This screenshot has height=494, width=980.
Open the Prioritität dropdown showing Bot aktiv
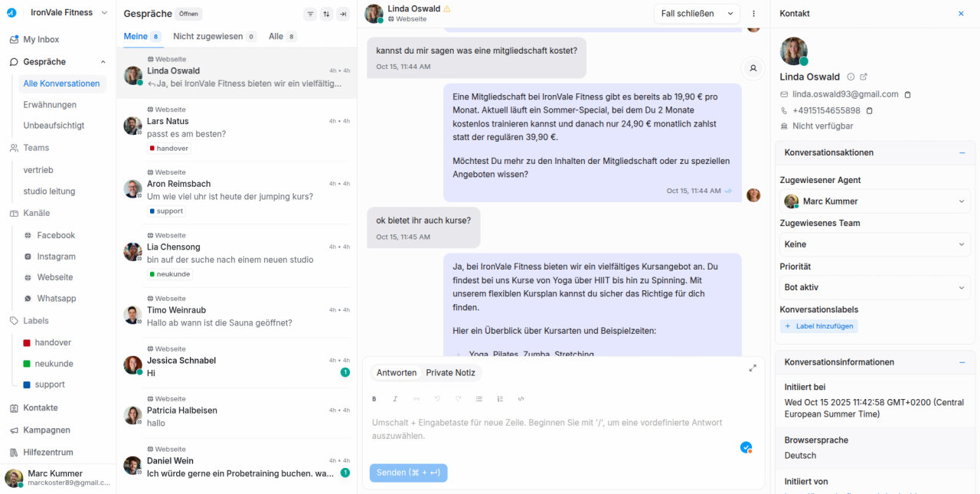pos(874,286)
